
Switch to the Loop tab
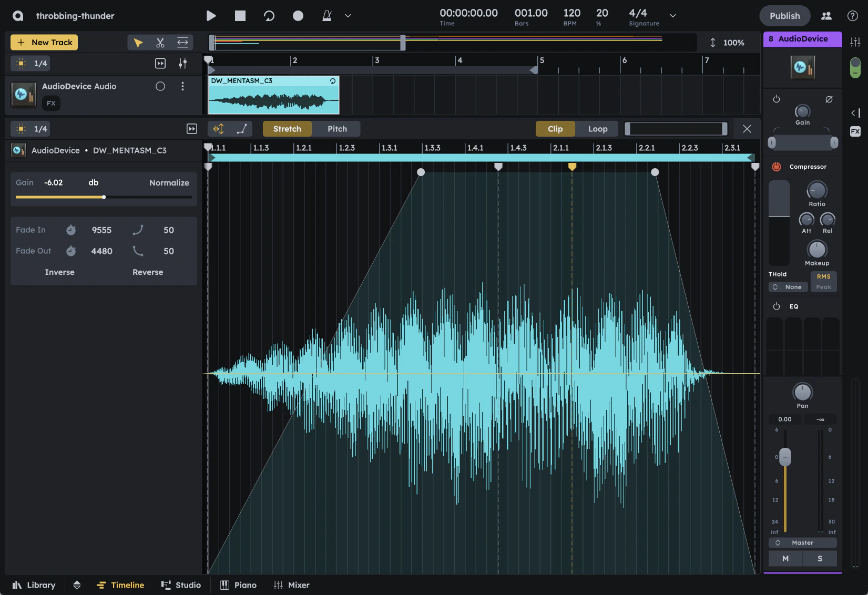coord(598,129)
